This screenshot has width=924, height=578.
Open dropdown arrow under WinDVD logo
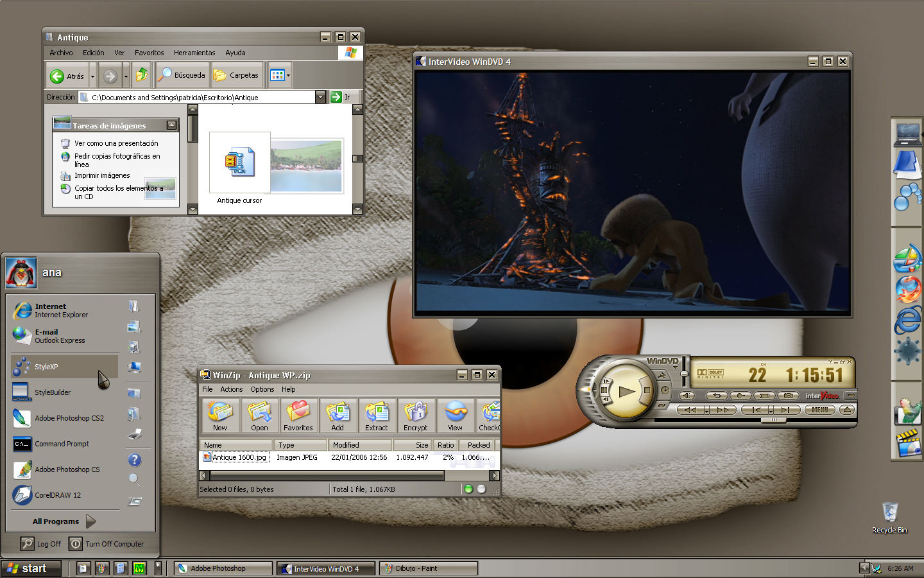(x=675, y=367)
